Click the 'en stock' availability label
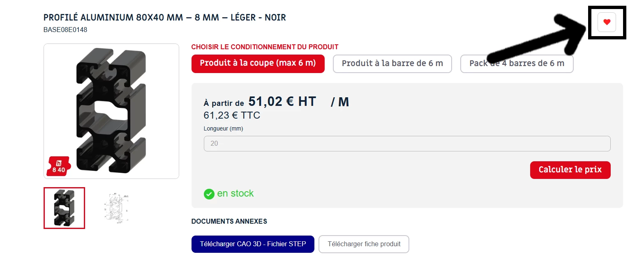The height and width of the screenshot is (261, 644). click(235, 193)
